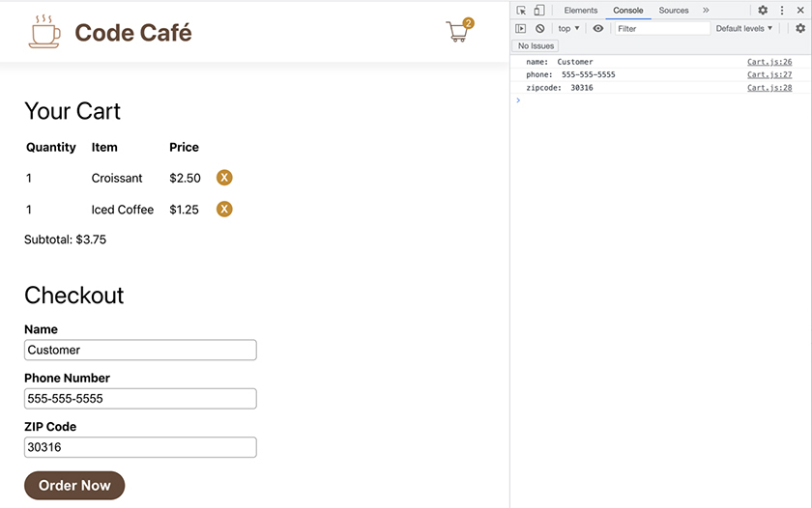
Task: Open DevTools settings gear in top bar
Action: tap(763, 11)
